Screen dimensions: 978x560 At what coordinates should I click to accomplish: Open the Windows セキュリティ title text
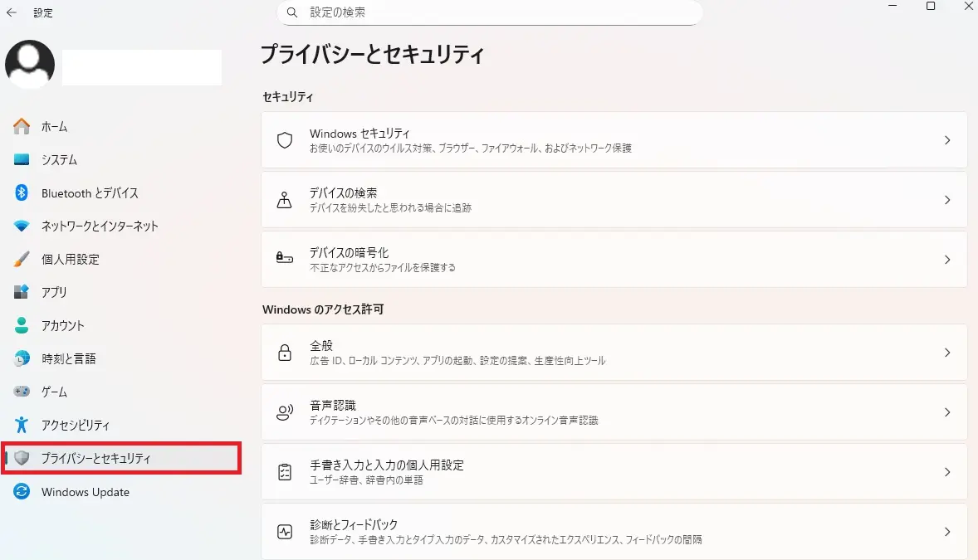coord(359,134)
